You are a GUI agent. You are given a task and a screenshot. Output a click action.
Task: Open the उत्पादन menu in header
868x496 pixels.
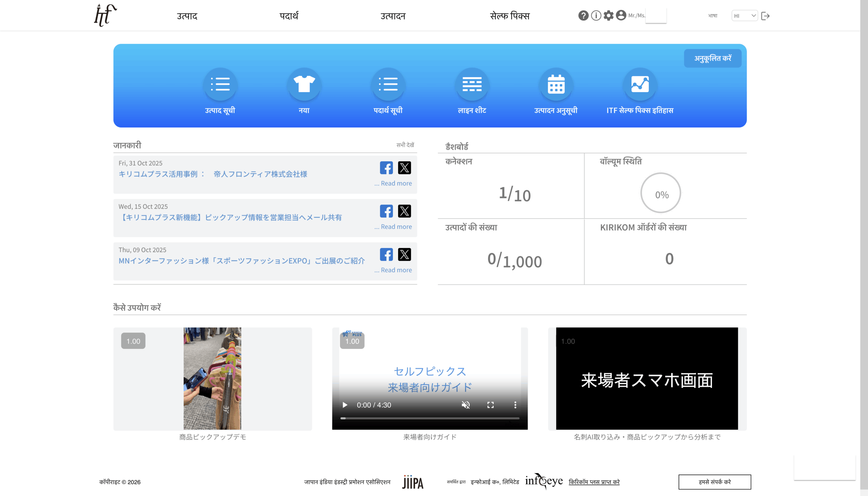[x=393, y=16]
